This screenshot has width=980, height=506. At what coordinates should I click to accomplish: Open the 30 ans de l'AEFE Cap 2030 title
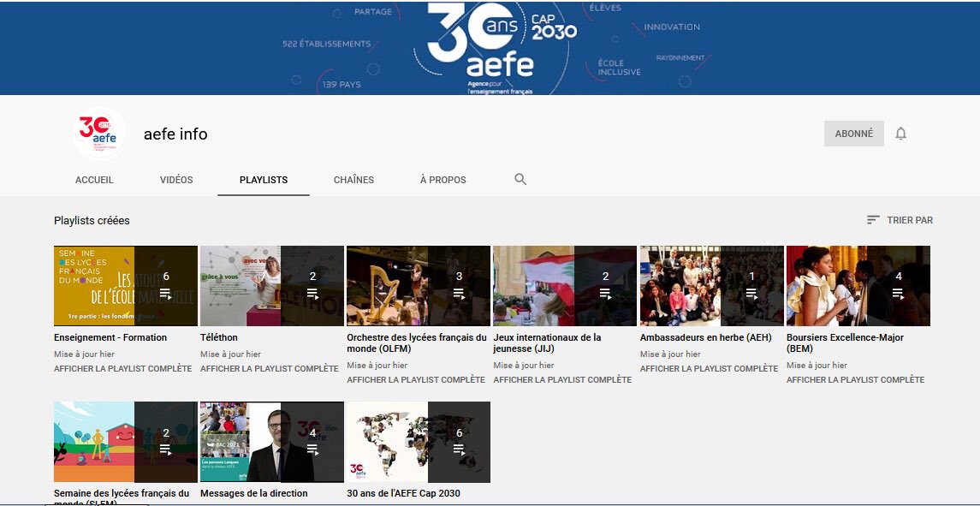point(403,493)
